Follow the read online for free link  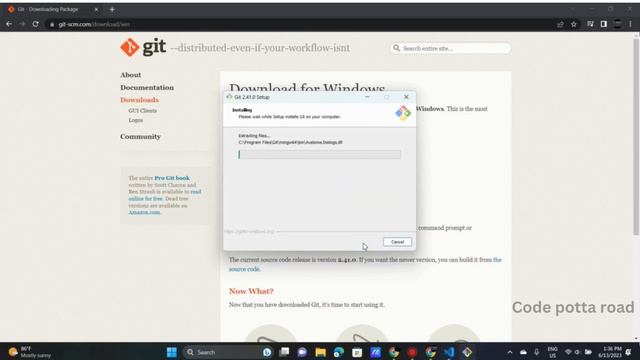(x=165, y=195)
